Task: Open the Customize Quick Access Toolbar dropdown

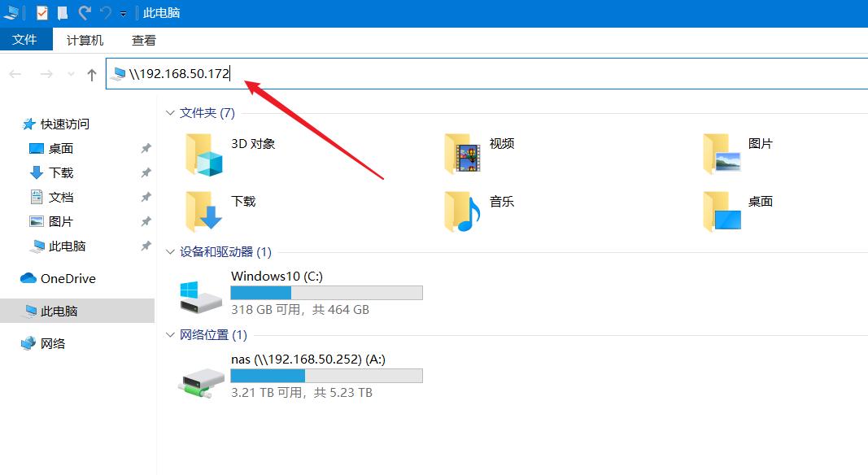Action: [123, 14]
